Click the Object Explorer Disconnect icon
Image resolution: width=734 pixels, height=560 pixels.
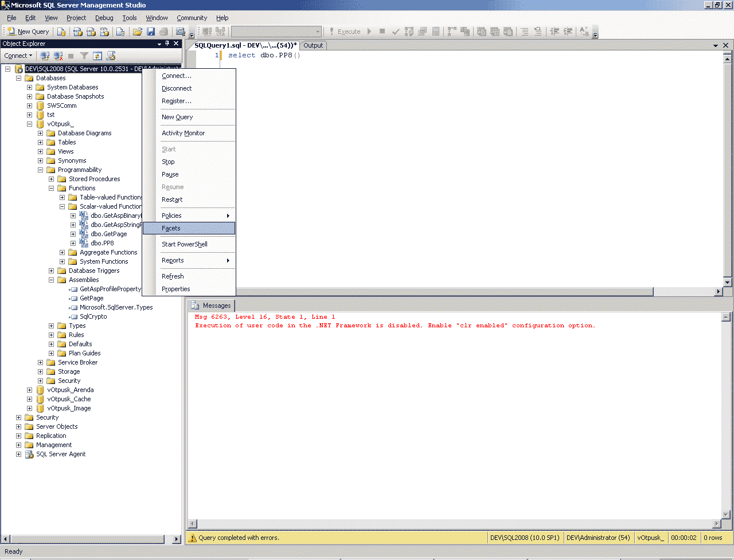click(58, 56)
